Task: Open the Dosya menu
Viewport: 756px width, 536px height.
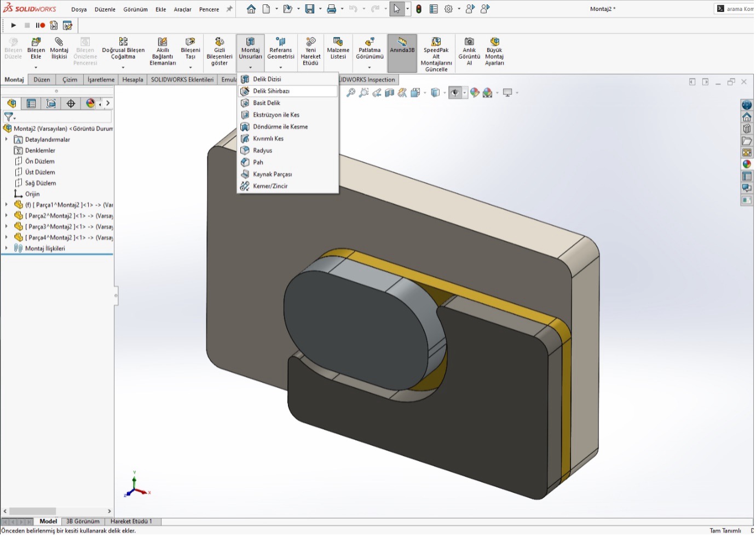Action: pyautogui.click(x=79, y=9)
